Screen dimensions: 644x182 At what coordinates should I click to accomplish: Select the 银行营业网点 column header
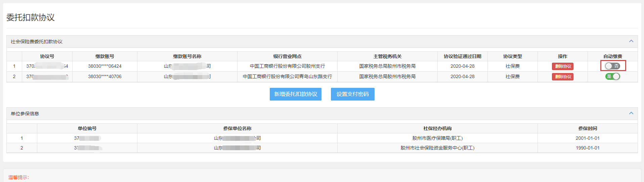[287, 56]
